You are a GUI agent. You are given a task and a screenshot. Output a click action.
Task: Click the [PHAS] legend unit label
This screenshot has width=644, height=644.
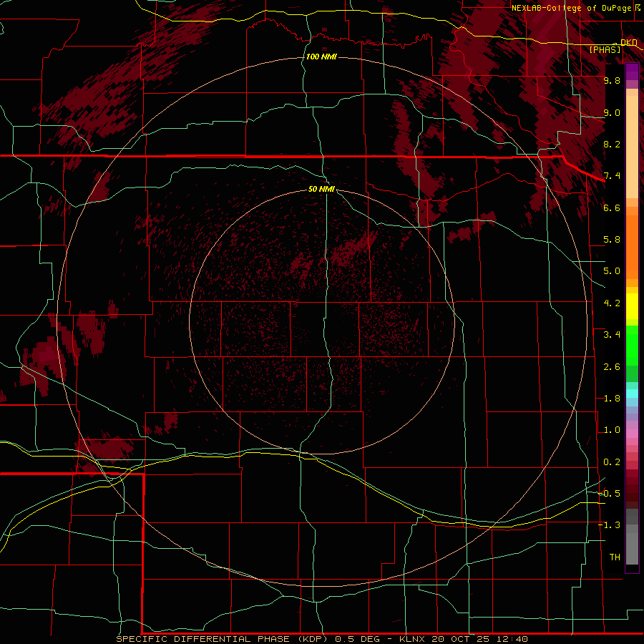pyautogui.click(x=605, y=49)
